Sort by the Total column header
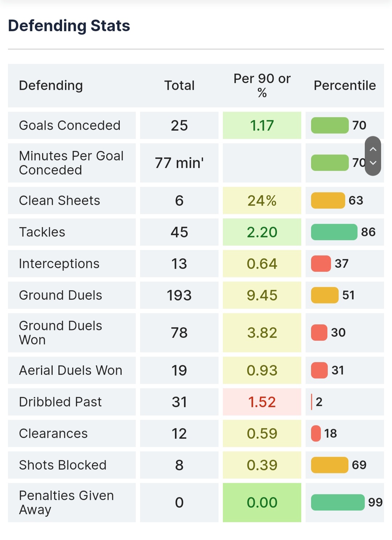 point(179,86)
